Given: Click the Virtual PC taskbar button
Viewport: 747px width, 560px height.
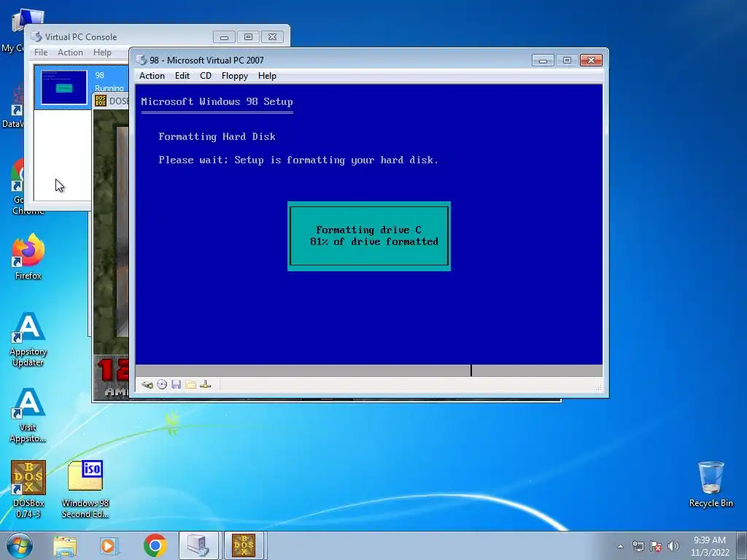Looking at the screenshot, I should (198, 545).
